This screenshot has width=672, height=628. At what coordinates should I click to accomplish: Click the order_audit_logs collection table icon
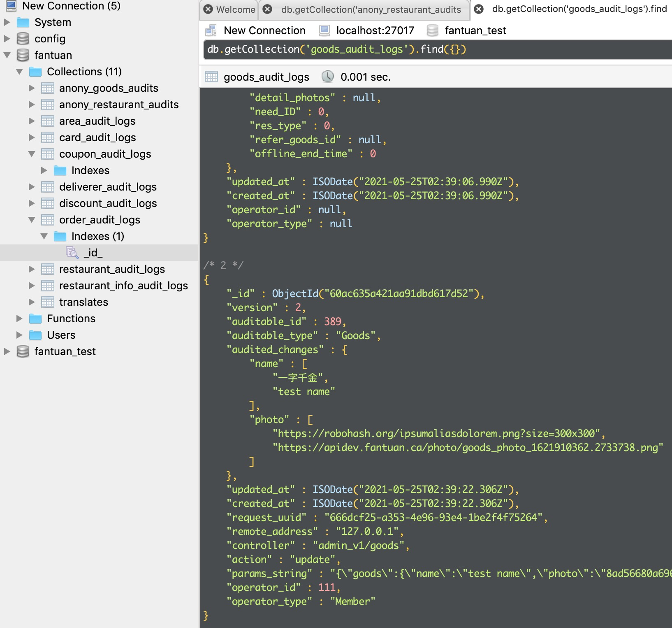click(48, 220)
